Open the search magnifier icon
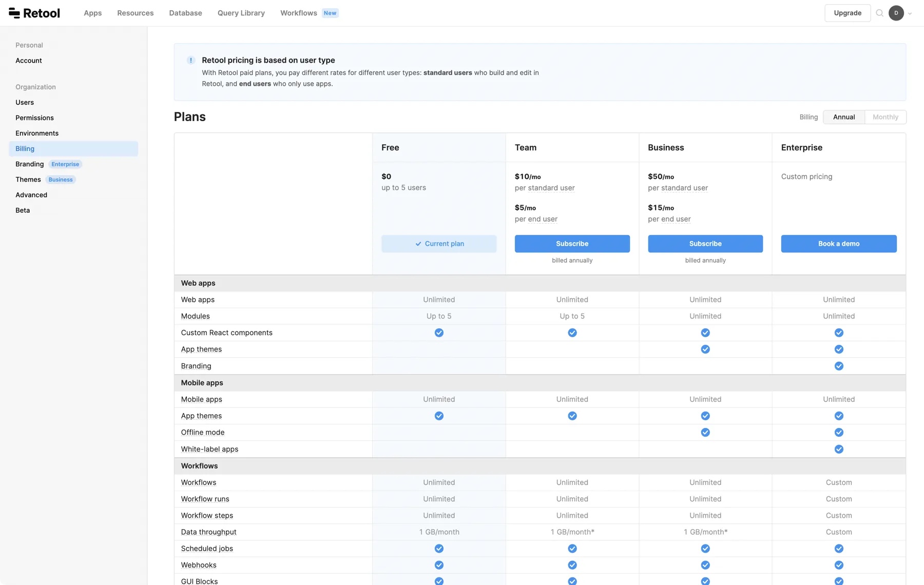924x585 pixels. (879, 13)
